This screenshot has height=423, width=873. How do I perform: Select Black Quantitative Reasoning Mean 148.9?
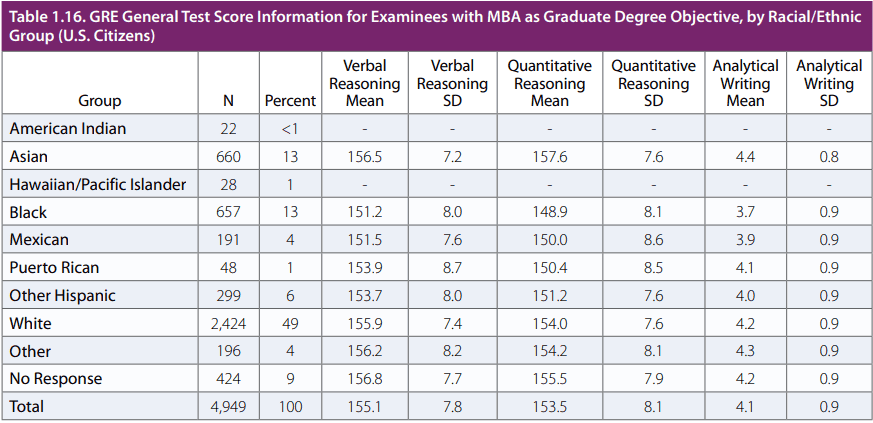pos(549,213)
